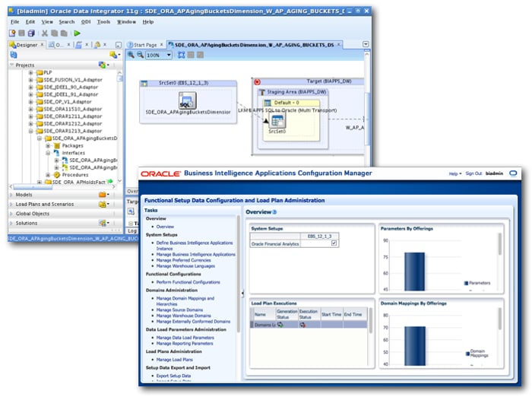Expand the Packages tree node

click(48, 145)
